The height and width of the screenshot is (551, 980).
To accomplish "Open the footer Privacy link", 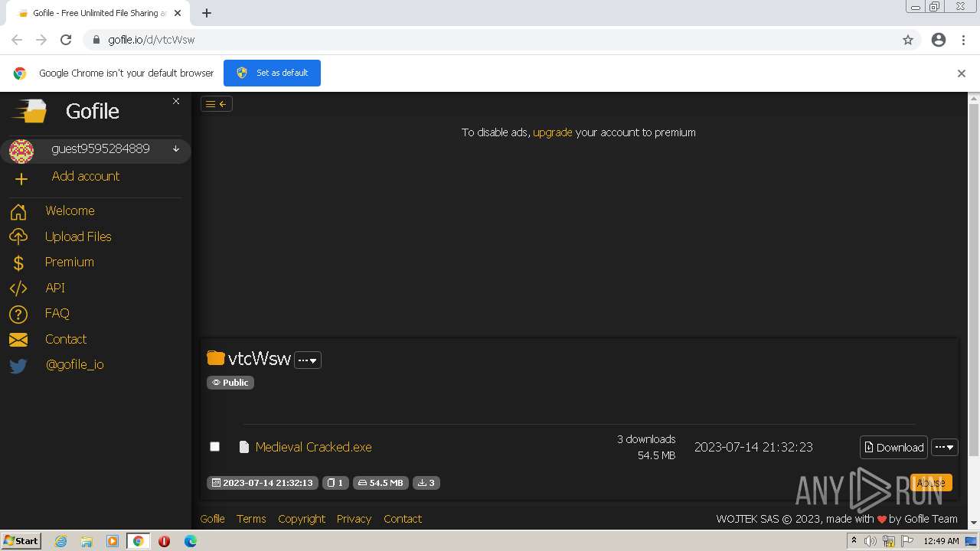I will point(354,519).
